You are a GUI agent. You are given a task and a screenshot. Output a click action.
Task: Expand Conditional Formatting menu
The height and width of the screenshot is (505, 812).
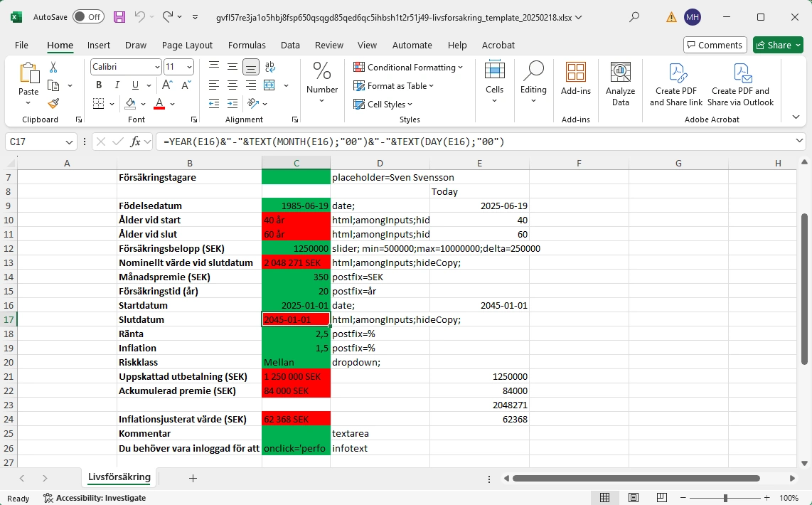(x=408, y=68)
